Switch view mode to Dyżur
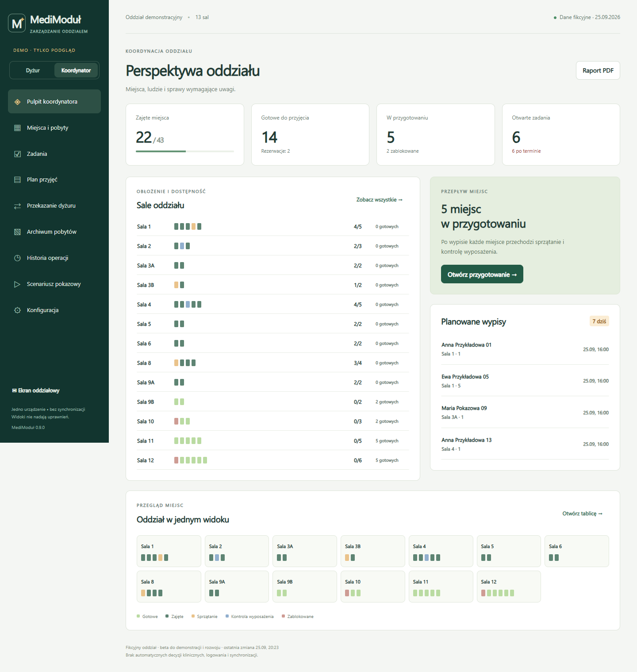The width and height of the screenshot is (637, 672). [33, 70]
